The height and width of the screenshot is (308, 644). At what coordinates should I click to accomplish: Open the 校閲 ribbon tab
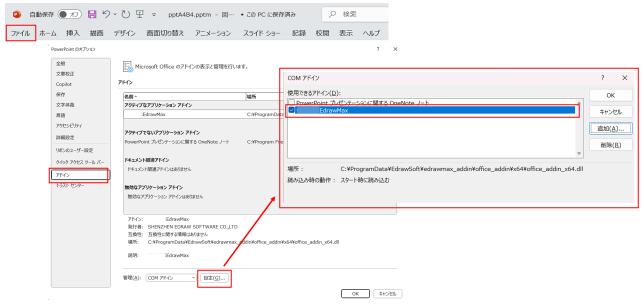(321, 32)
